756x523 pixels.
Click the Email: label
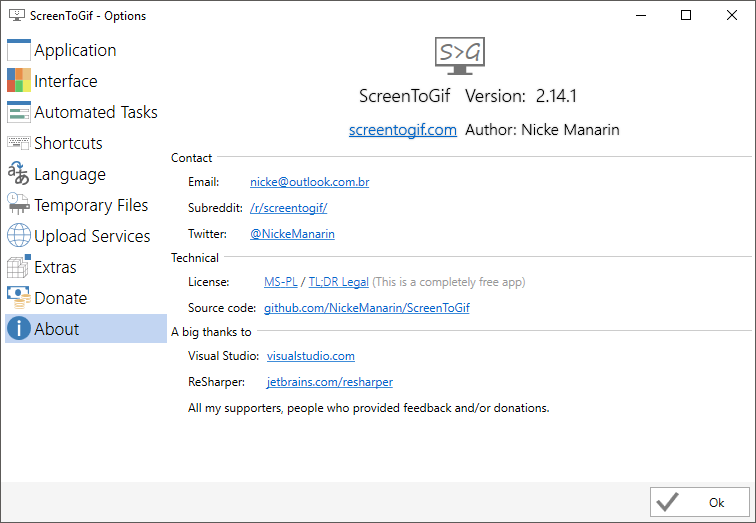203,182
